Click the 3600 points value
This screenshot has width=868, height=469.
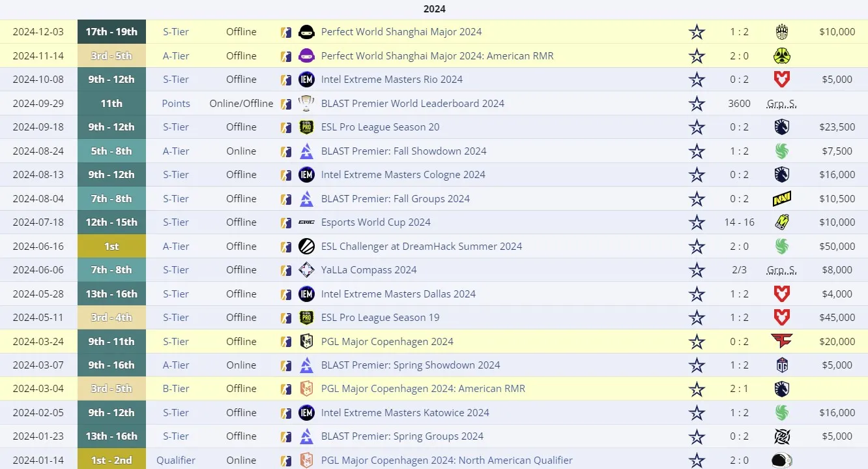[x=739, y=103]
